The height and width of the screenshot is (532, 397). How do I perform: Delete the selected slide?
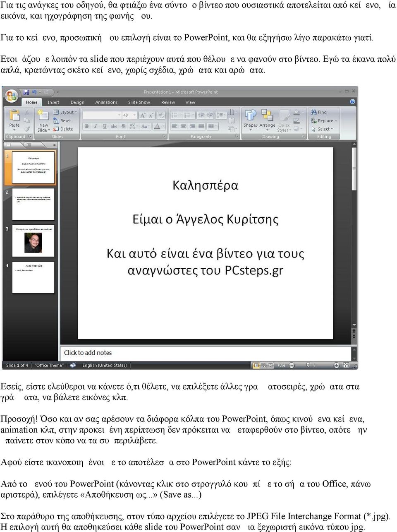[x=63, y=129]
